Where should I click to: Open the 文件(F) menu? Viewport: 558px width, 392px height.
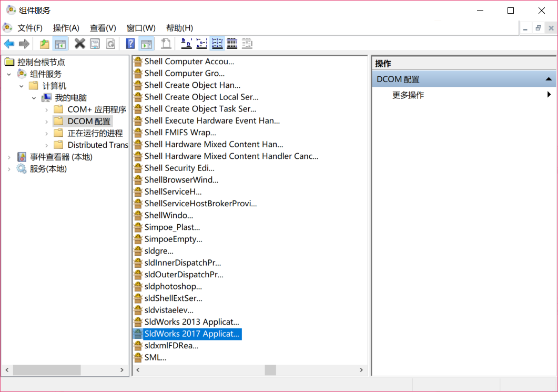point(30,28)
